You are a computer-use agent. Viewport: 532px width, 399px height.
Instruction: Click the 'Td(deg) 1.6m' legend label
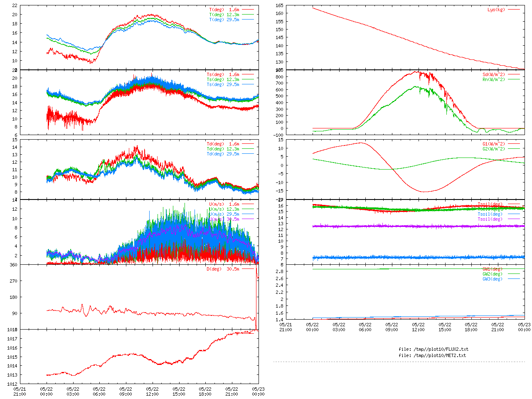click(223, 144)
